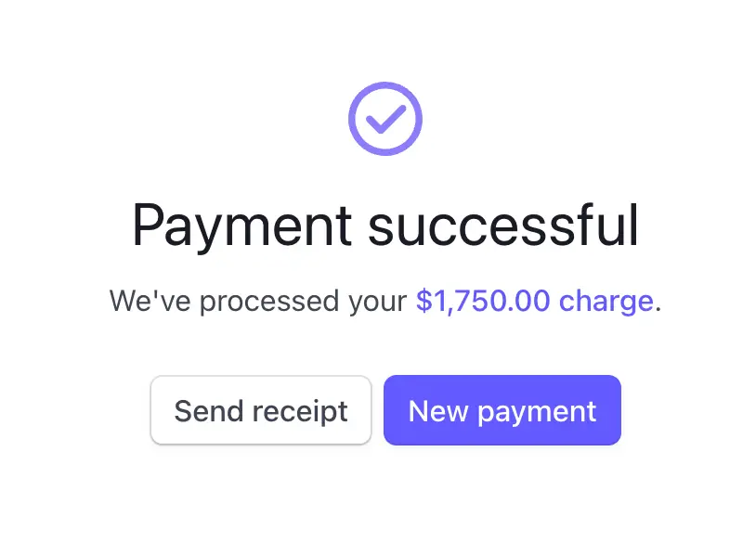
Task: Click the word "Payment" in the heading
Action: point(241,225)
